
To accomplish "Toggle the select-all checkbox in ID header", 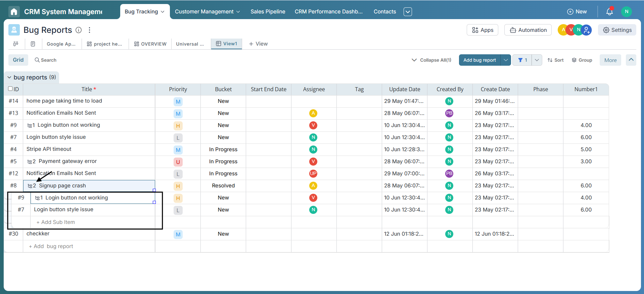I will coord(10,89).
